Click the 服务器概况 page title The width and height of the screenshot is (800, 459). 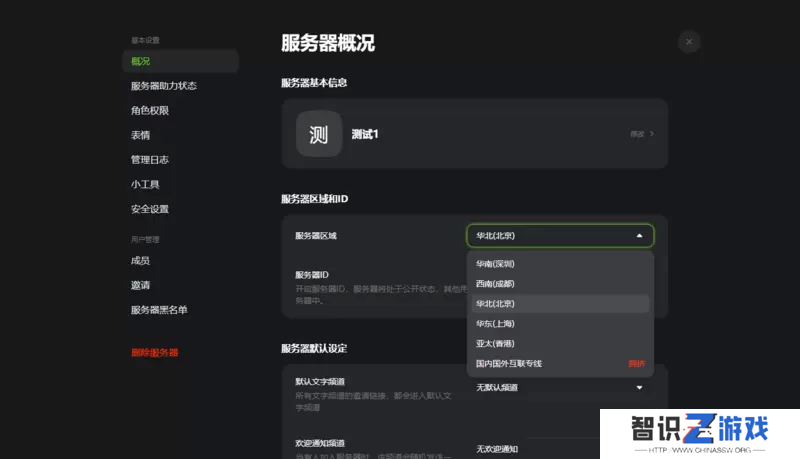tap(328, 43)
